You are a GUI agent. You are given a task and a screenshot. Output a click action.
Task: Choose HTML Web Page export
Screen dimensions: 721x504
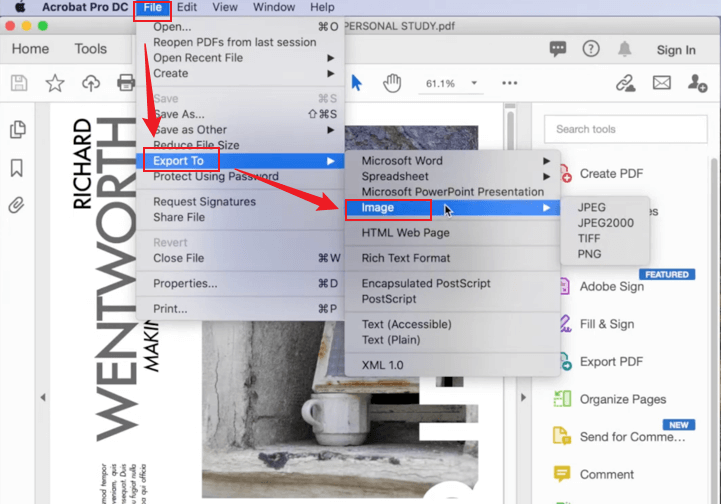point(405,233)
